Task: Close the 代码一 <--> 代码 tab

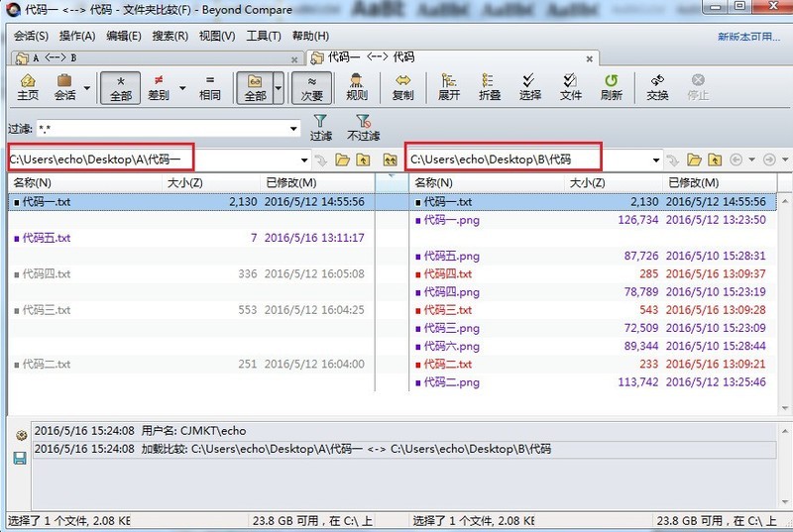Action: pyautogui.click(x=589, y=59)
